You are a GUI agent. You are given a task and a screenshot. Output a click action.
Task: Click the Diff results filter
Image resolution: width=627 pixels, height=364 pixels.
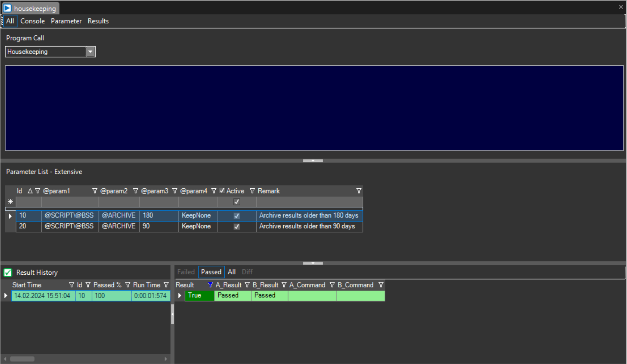pos(247,272)
